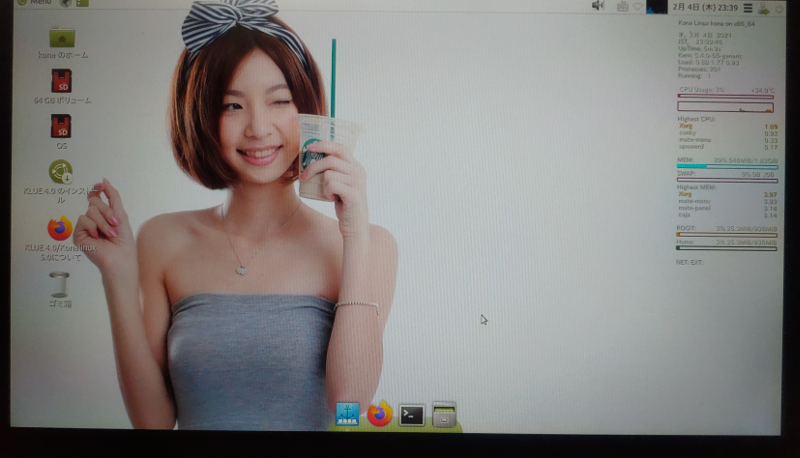Click the volume speaker icon in panel

tap(598, 6)
